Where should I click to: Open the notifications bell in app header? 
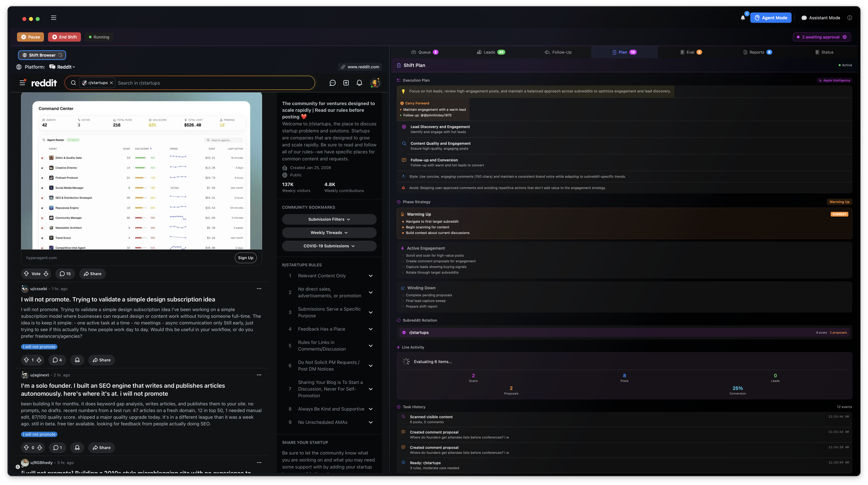pos(743,18)
